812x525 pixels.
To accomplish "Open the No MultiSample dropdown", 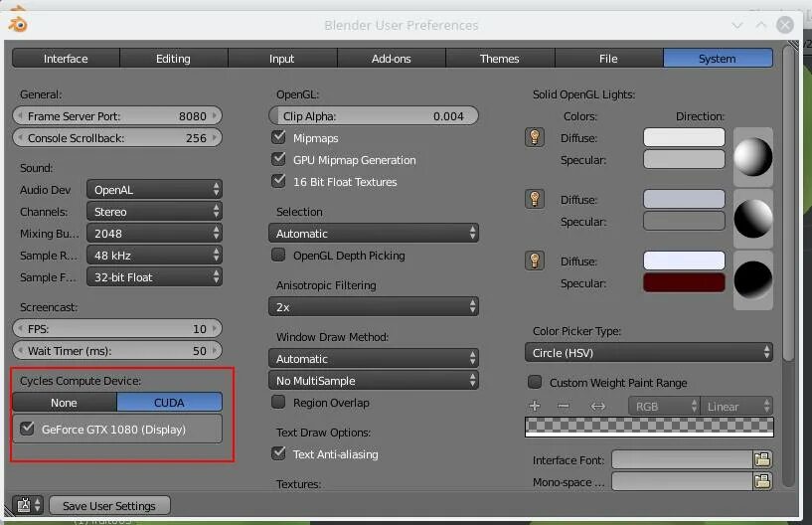I will click(374, 381).
